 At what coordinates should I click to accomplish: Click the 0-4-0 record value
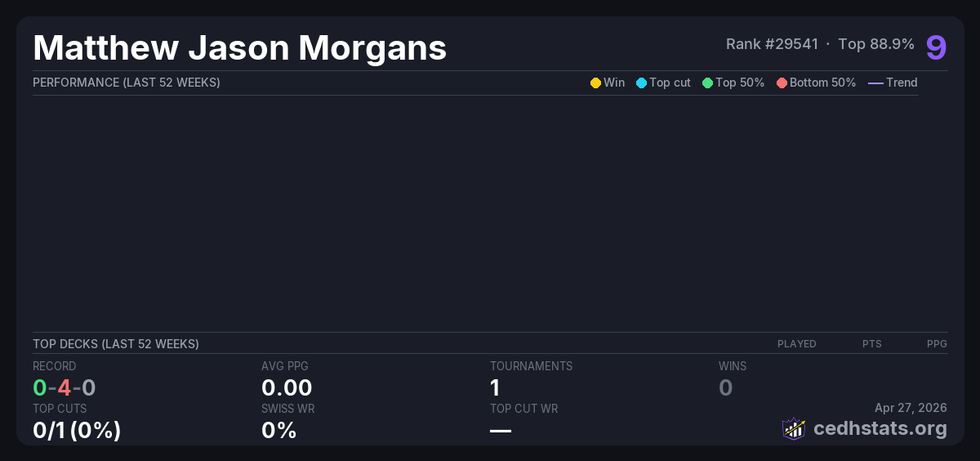pos(65,387)
